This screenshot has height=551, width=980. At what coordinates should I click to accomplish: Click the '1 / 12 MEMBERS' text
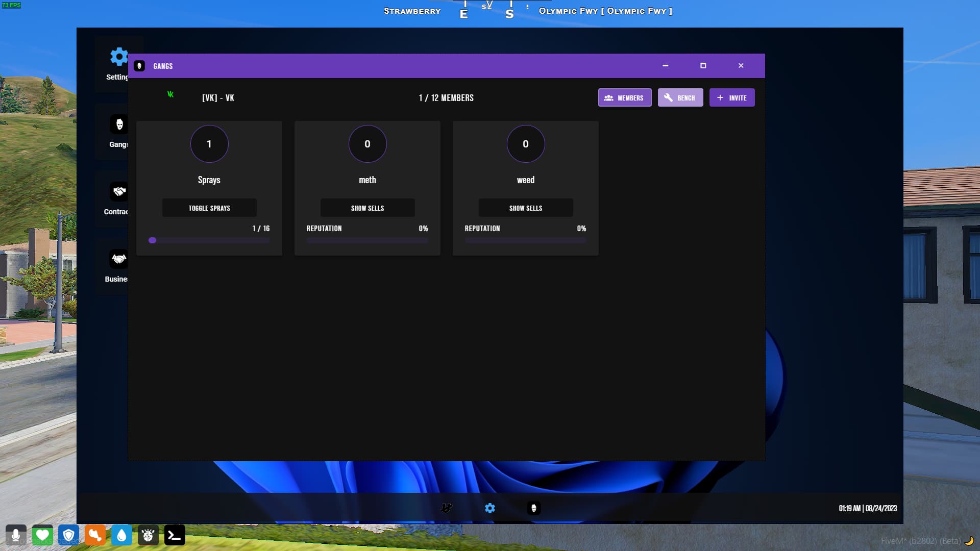tap(446, 98)
